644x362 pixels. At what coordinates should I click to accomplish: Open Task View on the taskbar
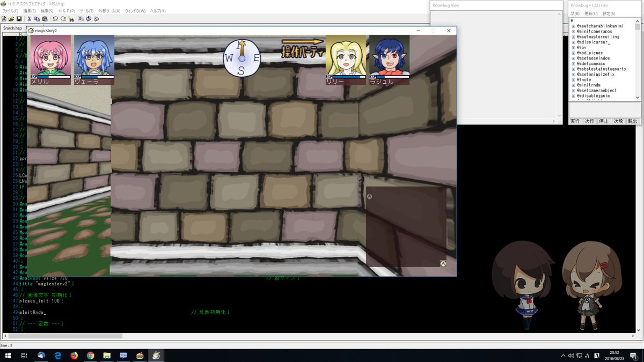click(x=24, y=355)
